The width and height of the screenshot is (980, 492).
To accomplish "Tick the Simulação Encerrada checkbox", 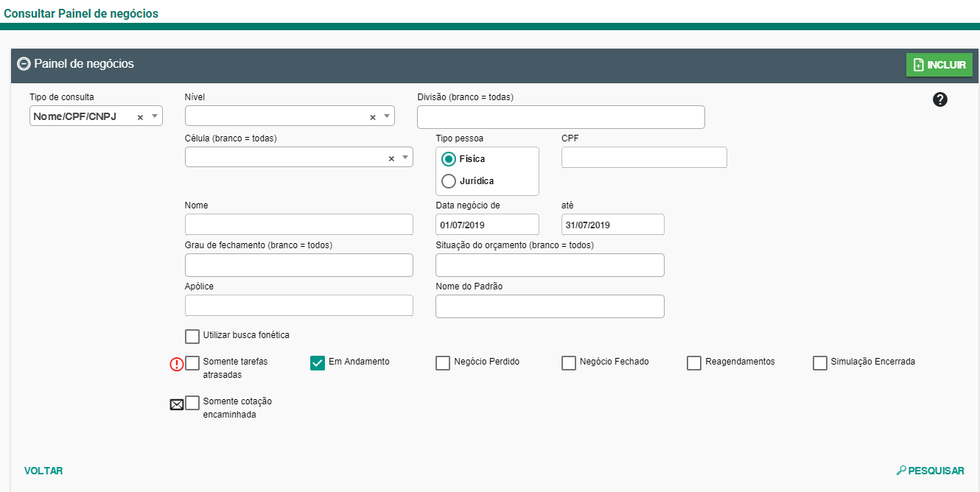I will click(x=820, y=363).
